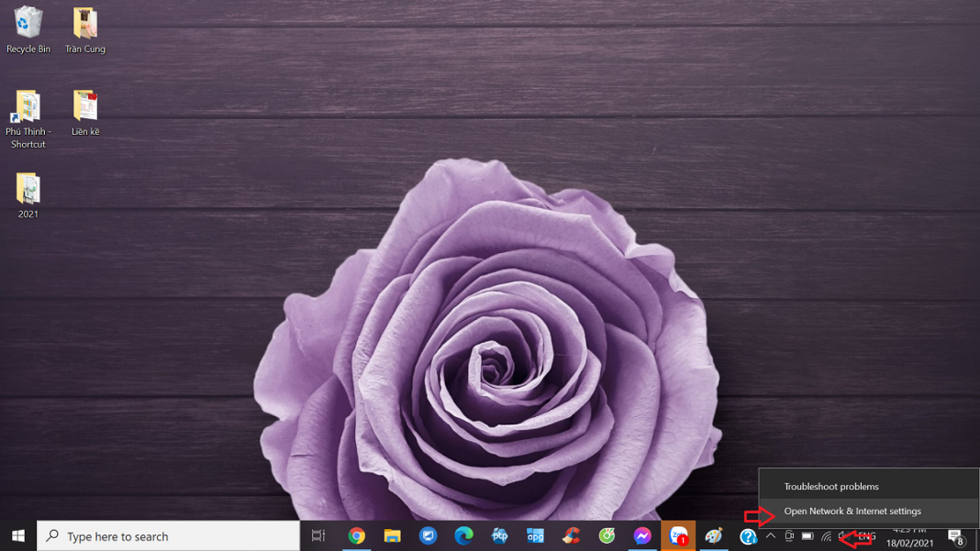Screen dimensions: 980x551
Task: Open Messenger from the taskbar
Action: pyautogui.click(x=642, y=535)
